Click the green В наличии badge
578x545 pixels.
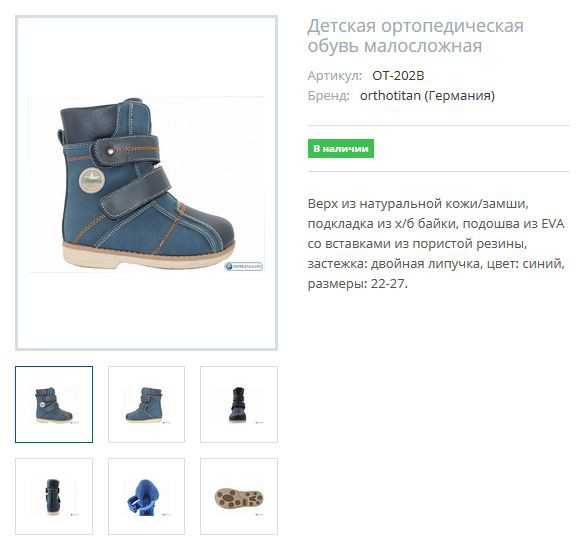click(341, 148)
